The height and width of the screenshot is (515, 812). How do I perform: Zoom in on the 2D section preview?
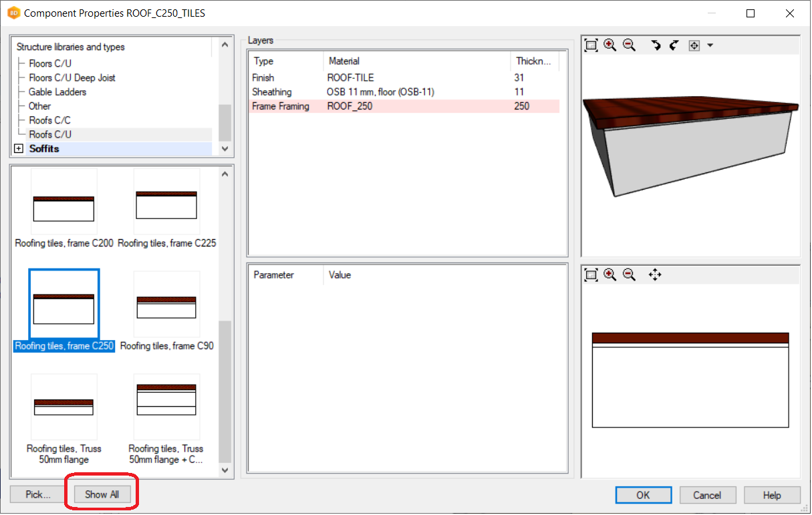pos(610,275)
